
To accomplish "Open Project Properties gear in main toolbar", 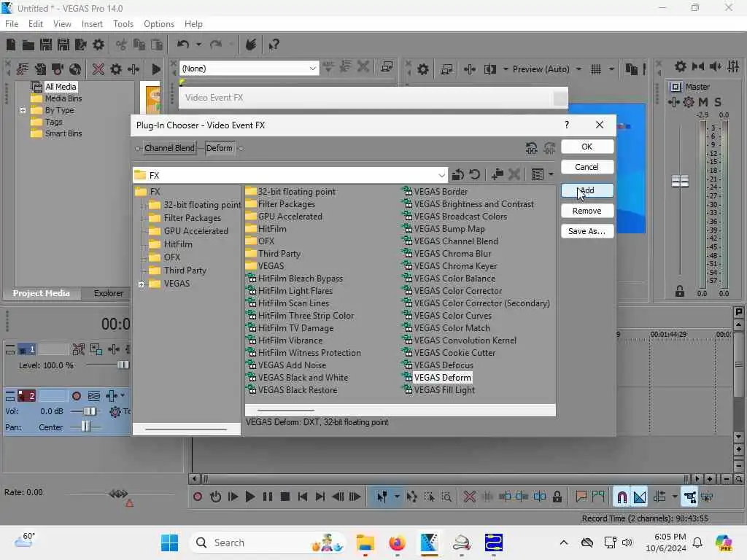I will pos(98,44).
